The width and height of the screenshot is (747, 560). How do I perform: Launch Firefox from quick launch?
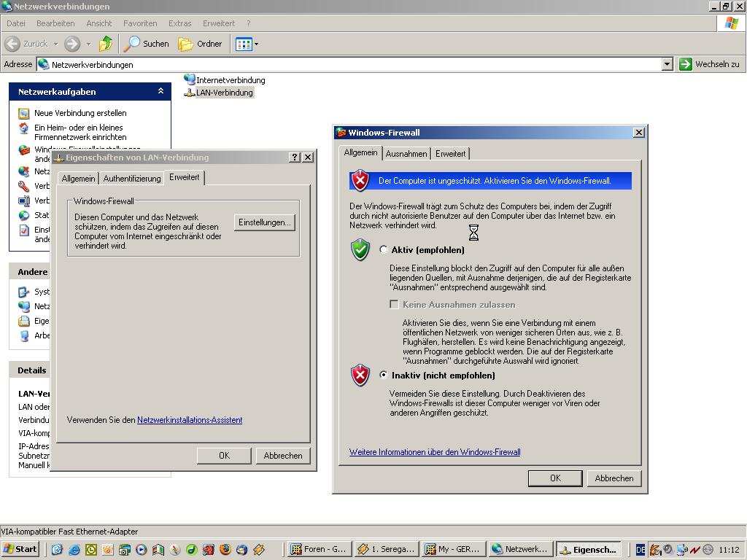225,550
